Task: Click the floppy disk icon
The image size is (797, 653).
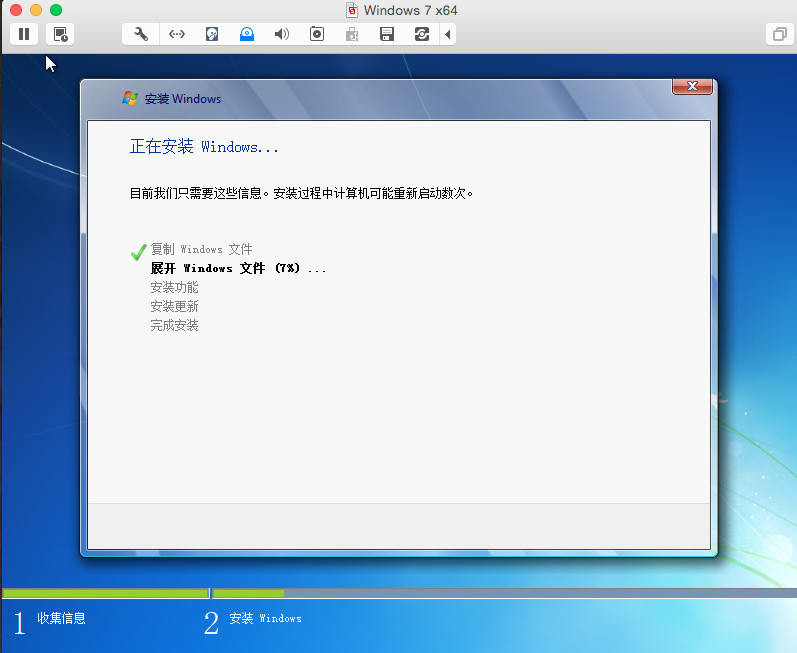Action: coord(387,34)
